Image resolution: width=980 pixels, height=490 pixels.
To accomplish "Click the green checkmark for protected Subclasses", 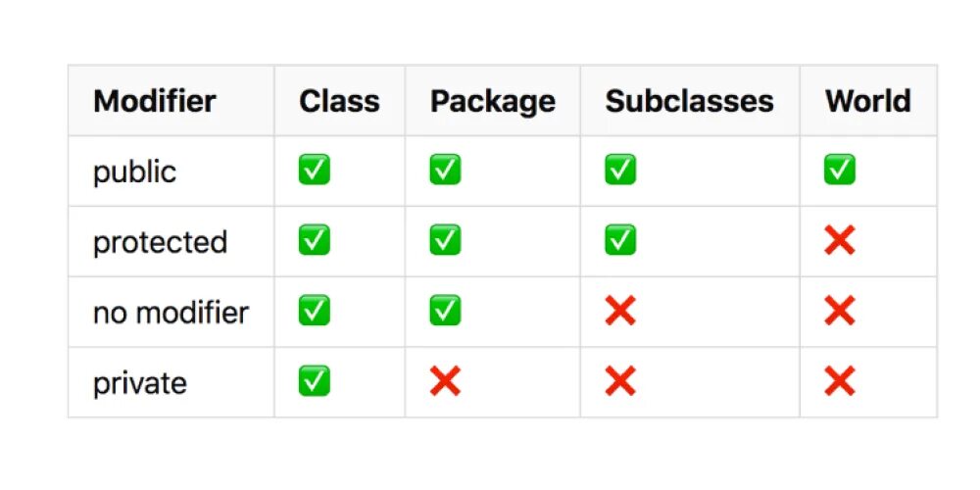I will (620, 241).
